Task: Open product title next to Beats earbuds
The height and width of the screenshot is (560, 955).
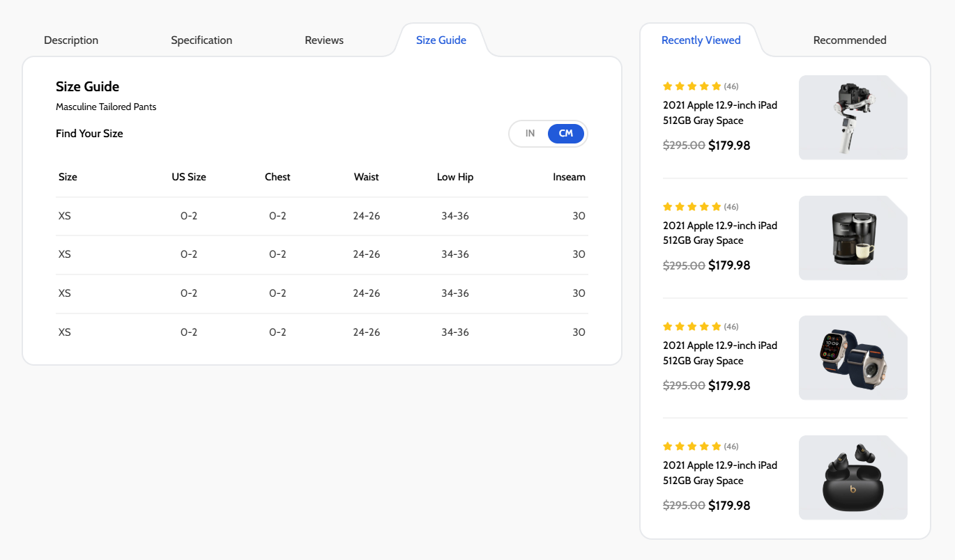Action: (x=719, y=473)
